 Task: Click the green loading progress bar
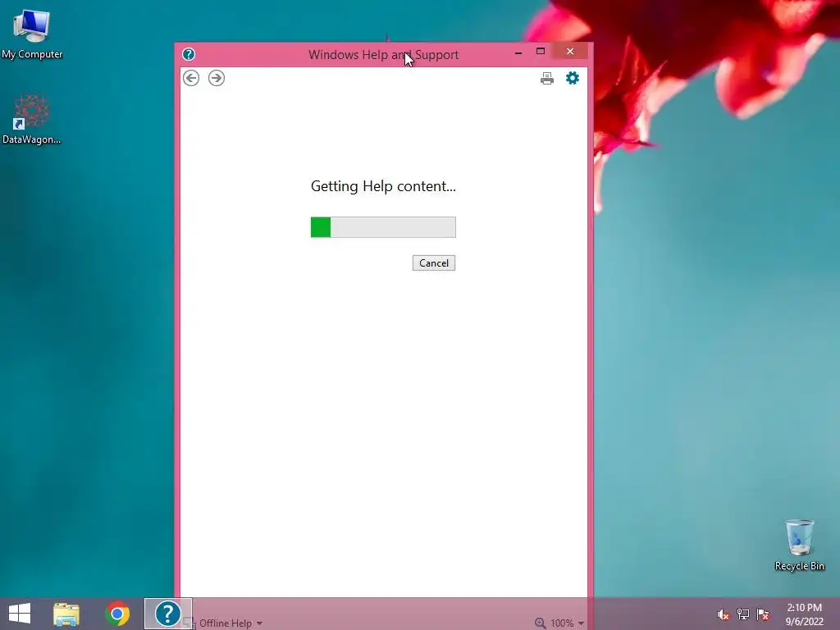pyautogui.click(x=383, y=227)
